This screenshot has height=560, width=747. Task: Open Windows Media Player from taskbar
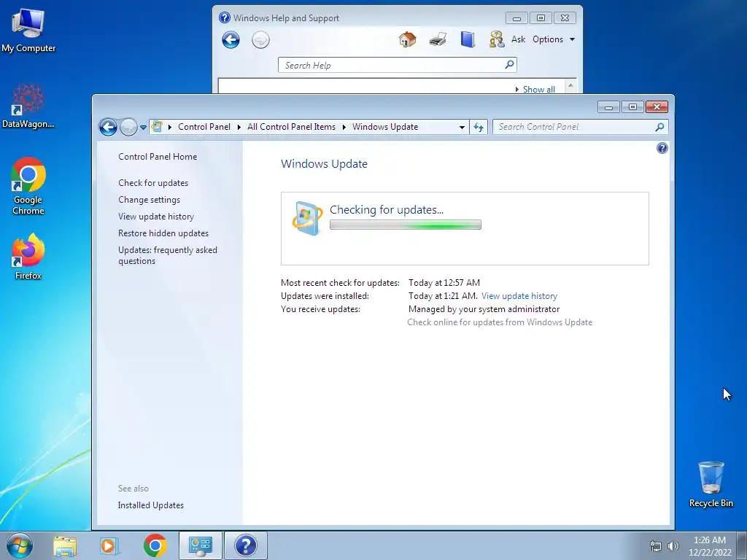click(109, 545)
